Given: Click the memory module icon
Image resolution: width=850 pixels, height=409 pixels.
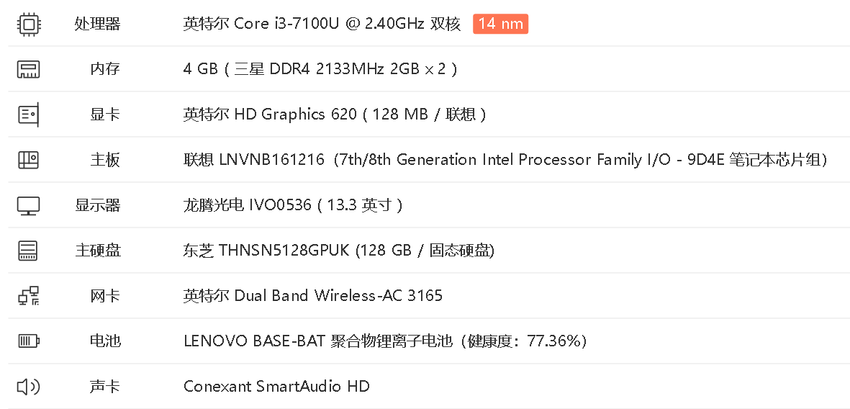Looking at the screenshot, I should pyautogui.click(x=28, y=69).
